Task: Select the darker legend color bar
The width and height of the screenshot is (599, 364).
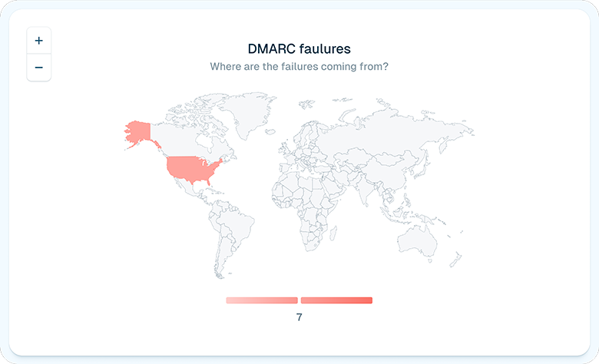Action: click(336, 300)
